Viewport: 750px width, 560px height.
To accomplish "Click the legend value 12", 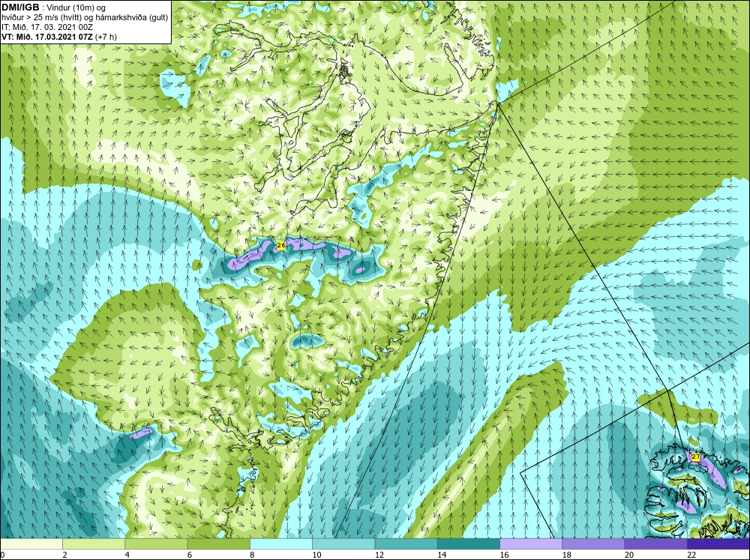I will click(379, 555).
